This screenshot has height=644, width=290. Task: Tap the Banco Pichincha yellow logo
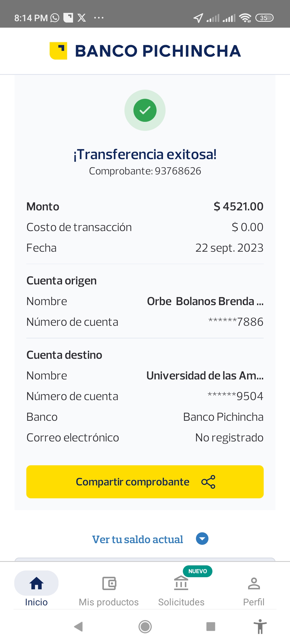[58, 51]
